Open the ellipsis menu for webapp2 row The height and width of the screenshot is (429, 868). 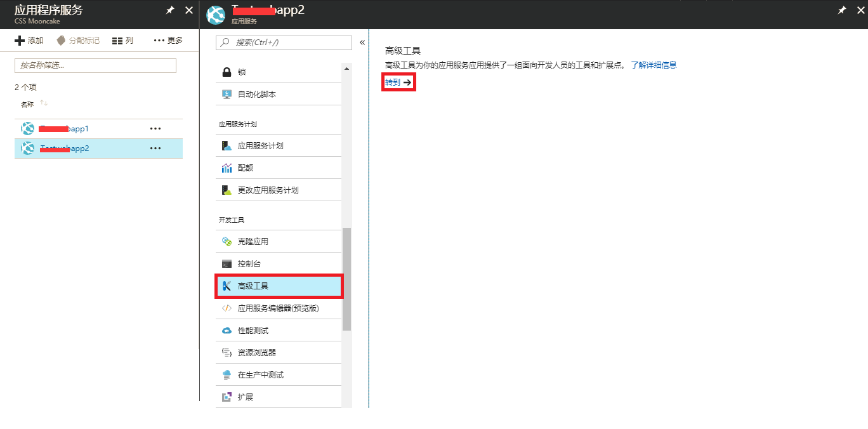[155, 148]
